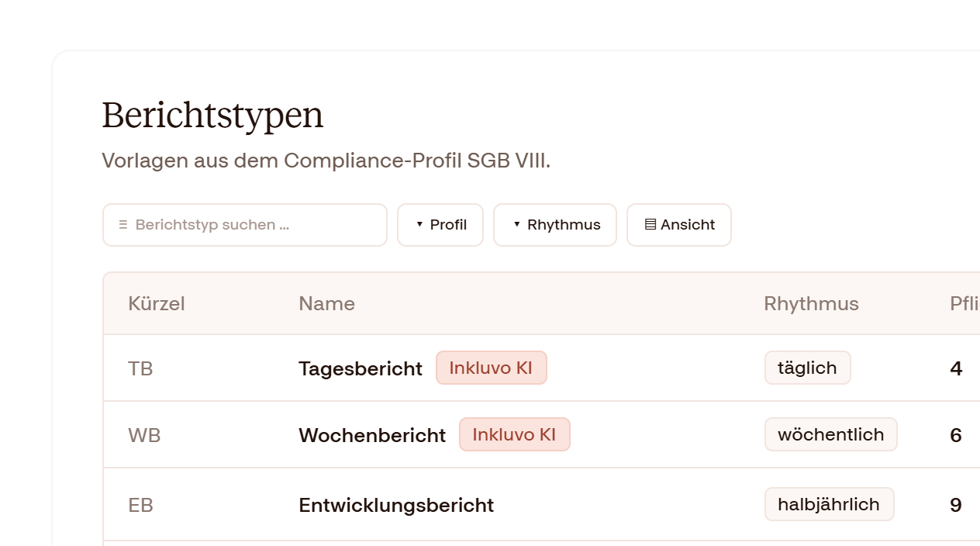Viewport: 980px width, 546px height.
Task: Click the EB abbreviation cell
Action: tap(140, 505)
